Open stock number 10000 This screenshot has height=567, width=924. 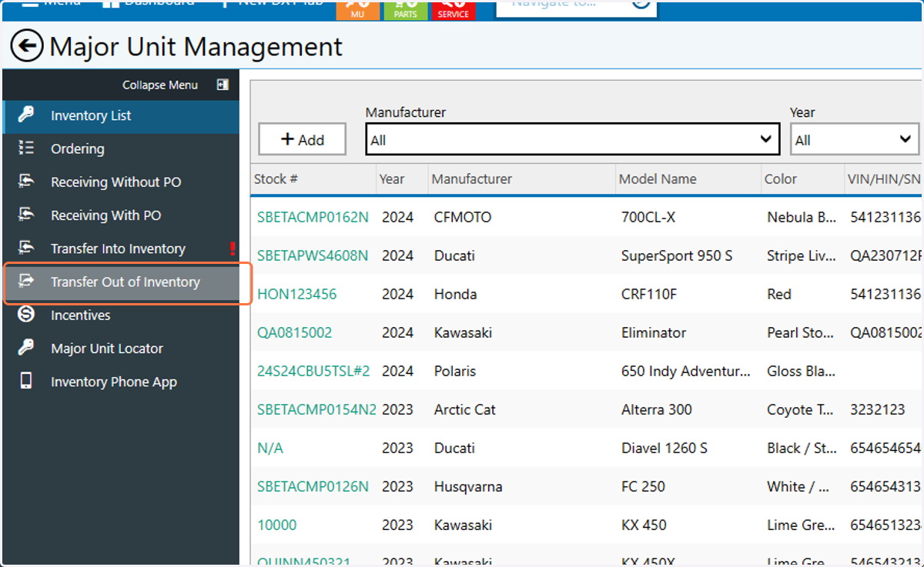click(x=276, y=525)
